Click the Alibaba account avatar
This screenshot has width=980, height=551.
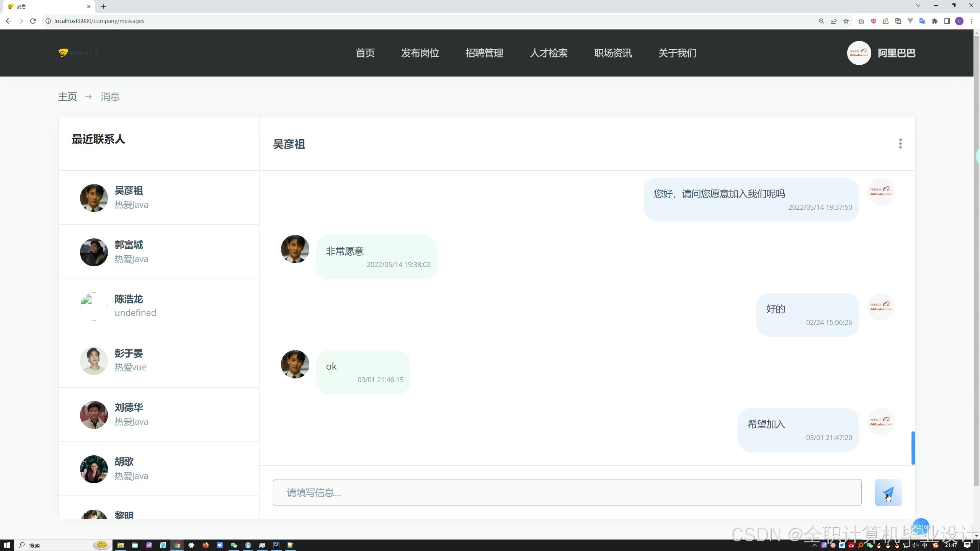pos(859,53)
